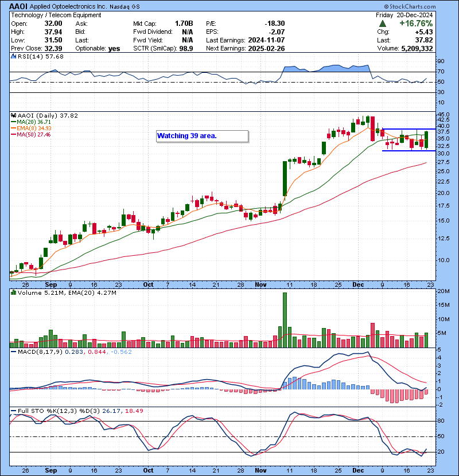The image size is (459, 476).
Task: Click the +16.76% percent change value
Action: [416, 24]
